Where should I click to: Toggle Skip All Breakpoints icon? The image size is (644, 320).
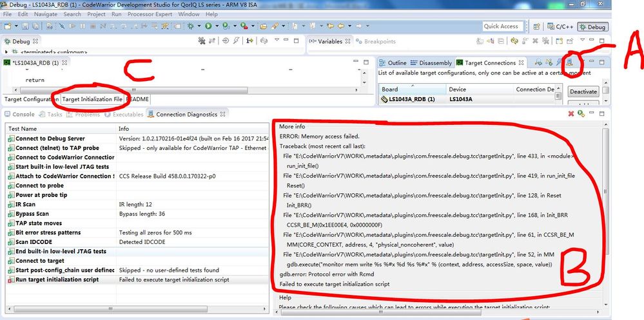click(62, 26)
